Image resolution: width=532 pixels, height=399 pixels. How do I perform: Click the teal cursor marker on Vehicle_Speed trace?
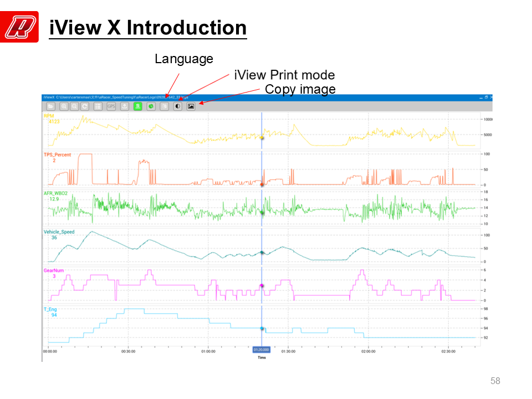coord(262,253)
